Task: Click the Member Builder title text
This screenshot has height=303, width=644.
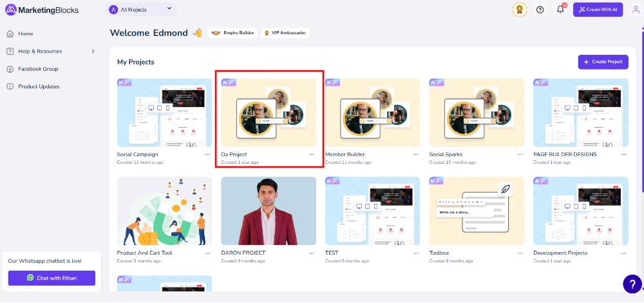Action: [x=345, y=155]
